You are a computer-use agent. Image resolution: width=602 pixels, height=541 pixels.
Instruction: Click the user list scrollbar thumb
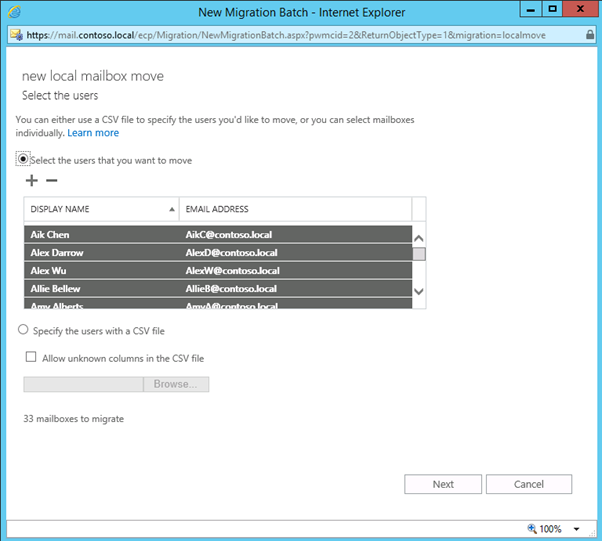click(x=419, y=254)
